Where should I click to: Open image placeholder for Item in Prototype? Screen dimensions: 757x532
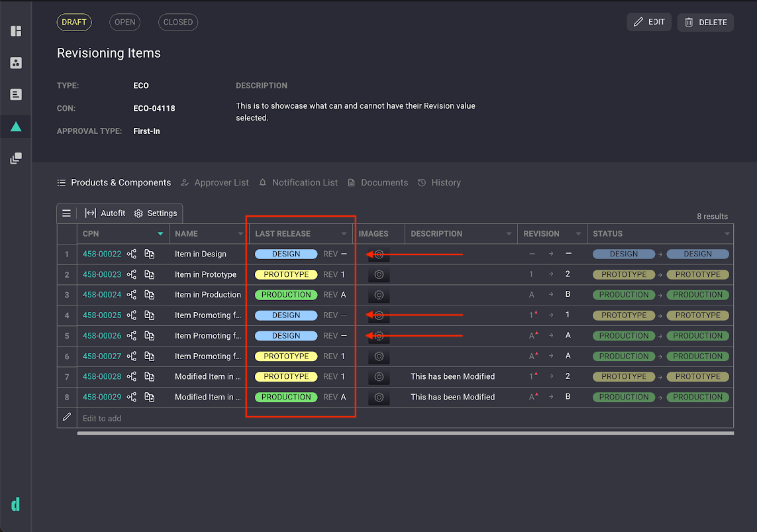coord(379,274)
